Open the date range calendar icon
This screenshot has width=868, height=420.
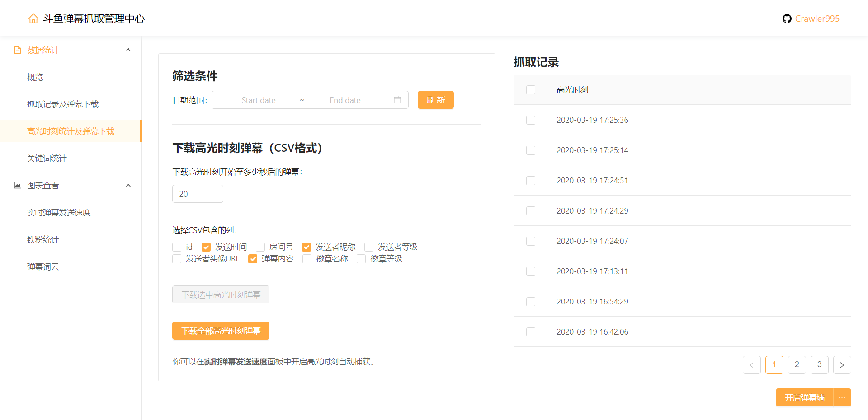[397, 100]
